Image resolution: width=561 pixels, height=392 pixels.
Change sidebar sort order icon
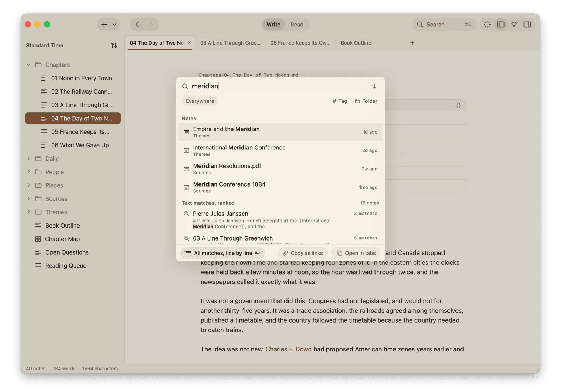pos(114,46)
